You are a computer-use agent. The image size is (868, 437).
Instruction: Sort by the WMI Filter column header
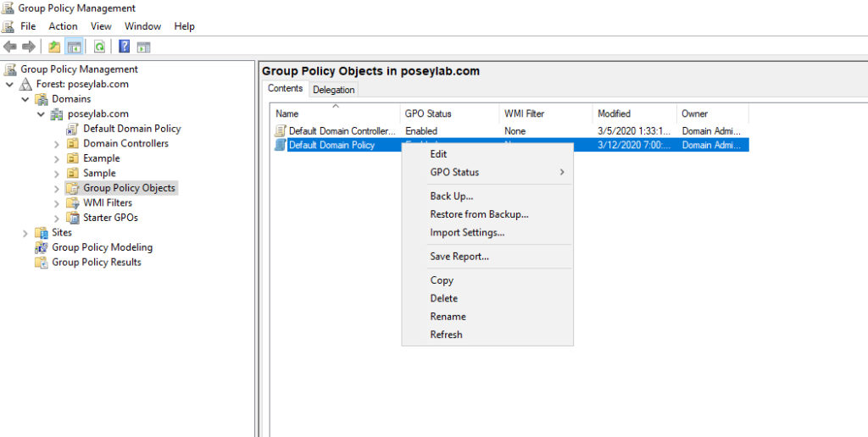tap(546, 113)
